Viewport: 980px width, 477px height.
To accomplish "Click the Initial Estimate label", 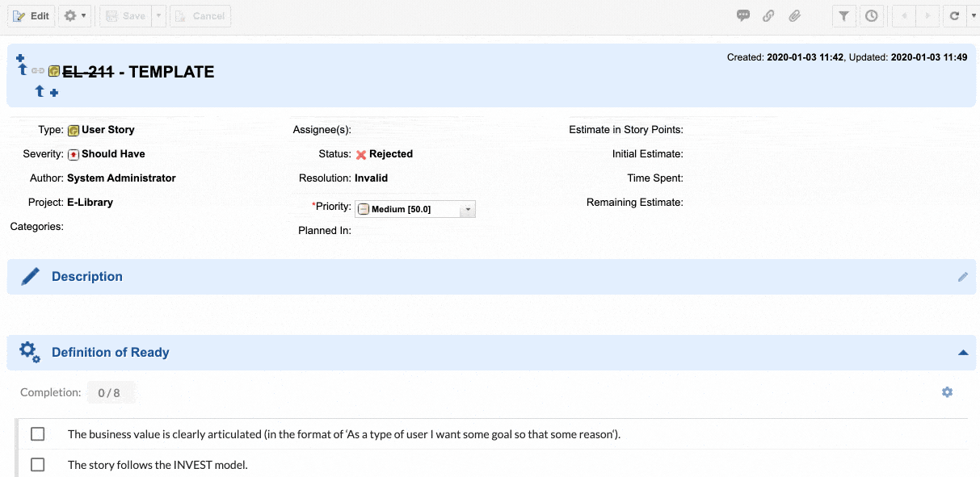I will tap(648, 154).
